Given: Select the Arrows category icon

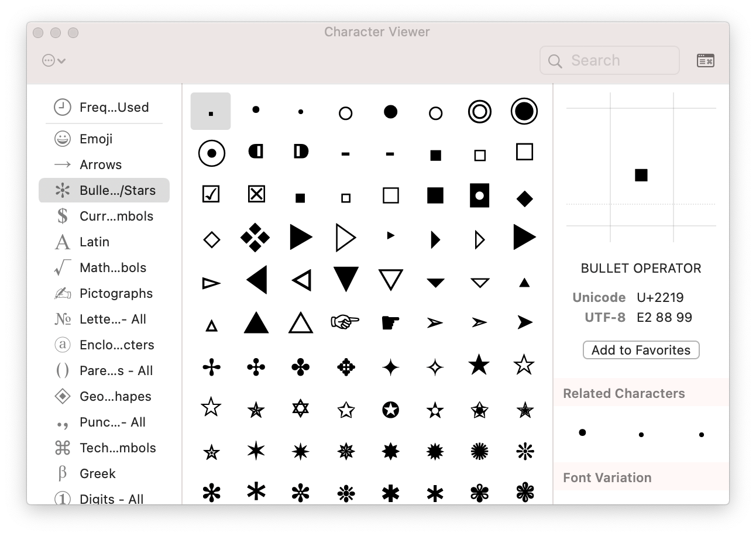Looking at the screenshot, I should tap(63, 164).
